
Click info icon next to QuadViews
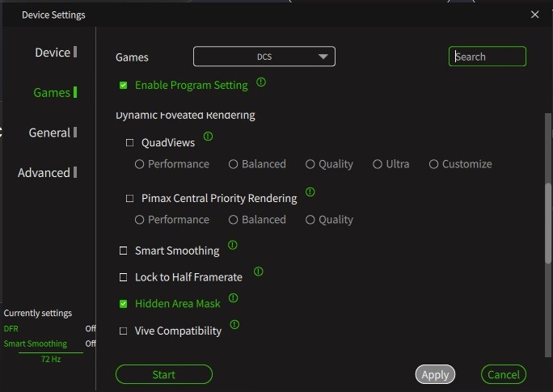click(208, 136)
